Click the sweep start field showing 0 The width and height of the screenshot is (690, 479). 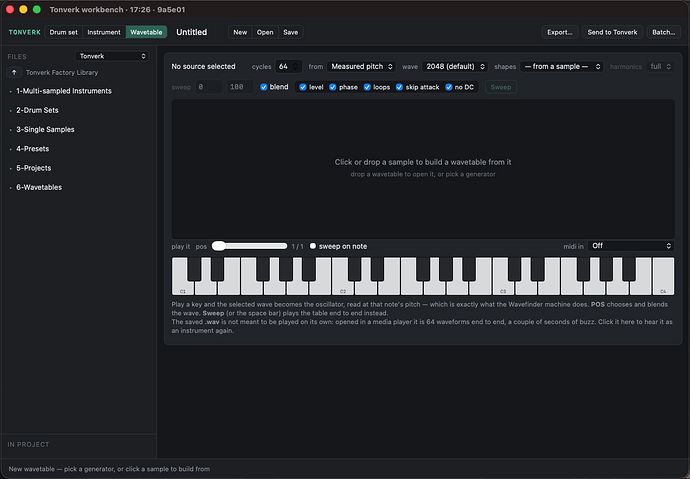(209, 87)
